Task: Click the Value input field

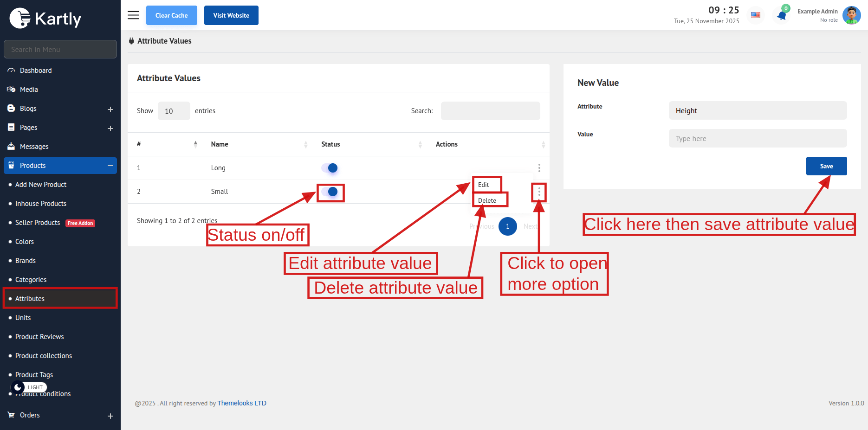Action: coord(758,138)
